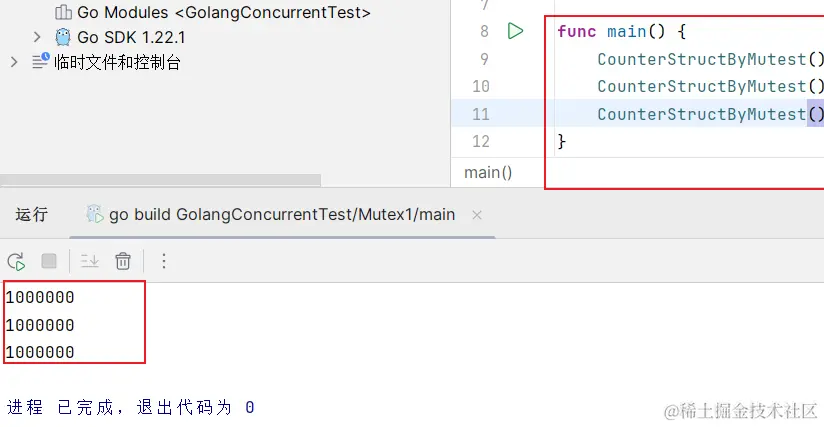824x427 pixels.
Task: Close the go build run tab
Action: click(x=477, y=214)
